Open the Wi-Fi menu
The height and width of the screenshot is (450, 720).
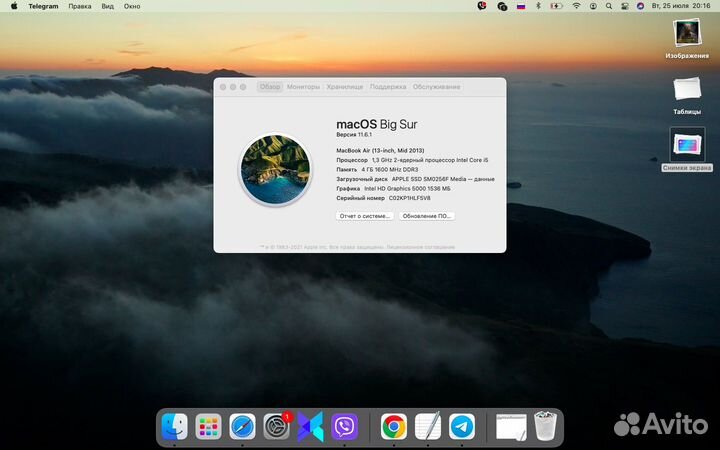click(576, 6)
